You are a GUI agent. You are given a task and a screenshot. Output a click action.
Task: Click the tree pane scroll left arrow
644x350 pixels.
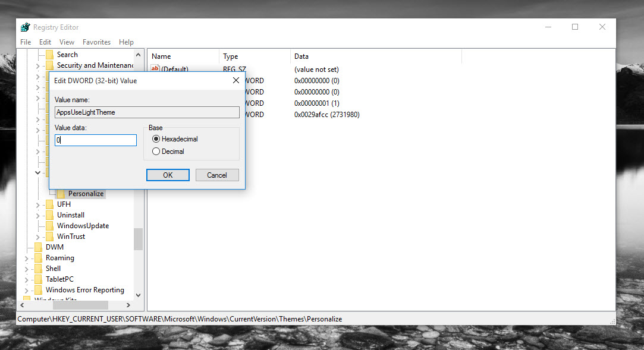tap(22, 305)
